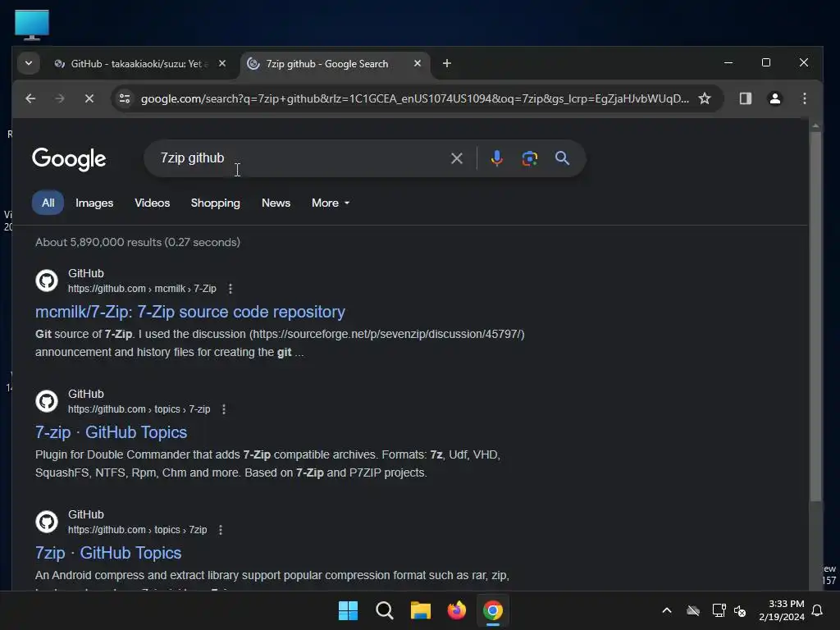Open the tab search dropdown arrow

[29, 63]
